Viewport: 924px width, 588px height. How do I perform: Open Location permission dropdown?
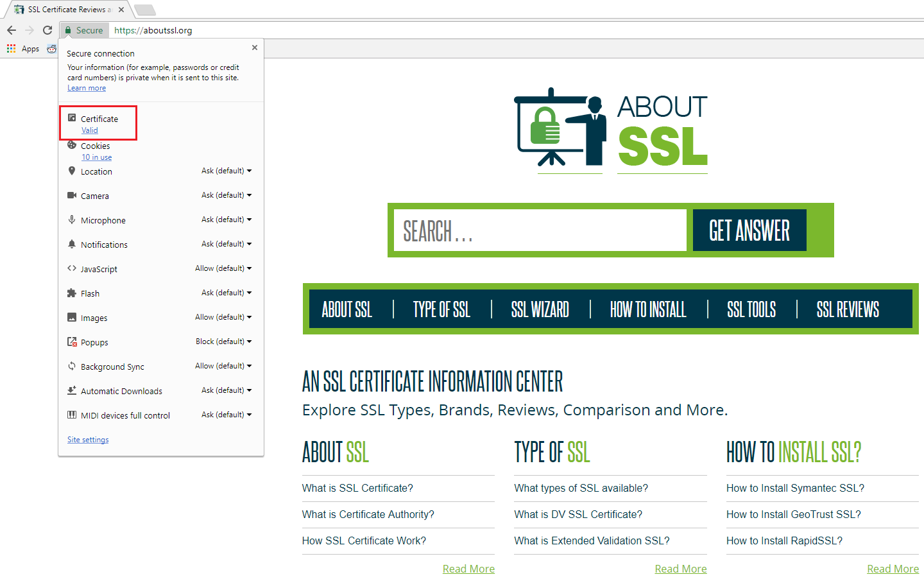point(227,171)
